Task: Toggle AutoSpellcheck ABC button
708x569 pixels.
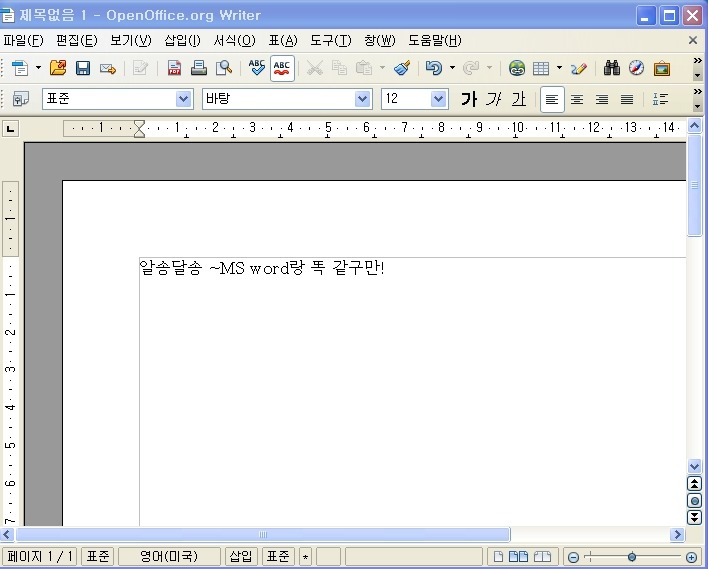Action: [282, 68]
